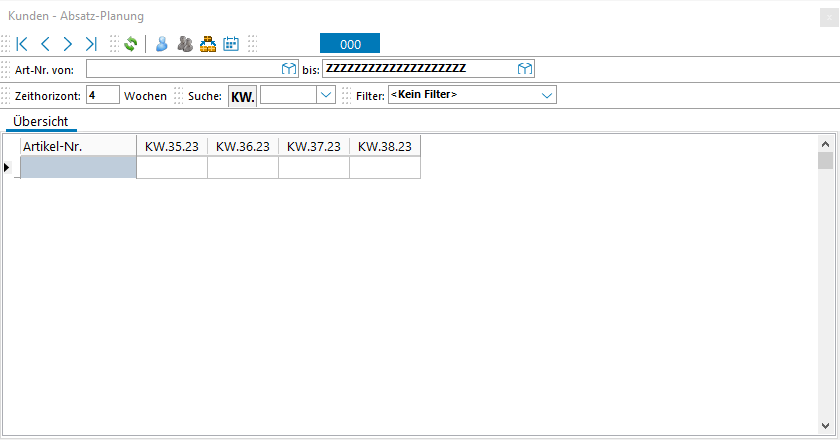This screenshot has height=440, width=840.
Task: Click the blue 000 button
Action: coord(350,44)
